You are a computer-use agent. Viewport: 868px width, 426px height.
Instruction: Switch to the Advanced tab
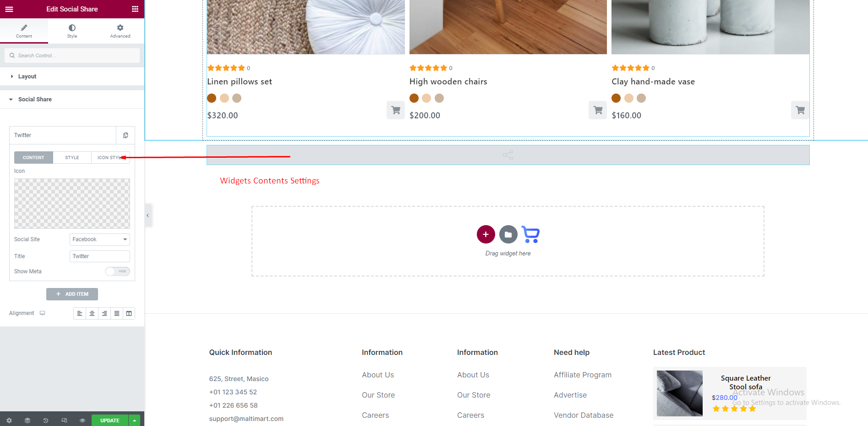point(120,31)
